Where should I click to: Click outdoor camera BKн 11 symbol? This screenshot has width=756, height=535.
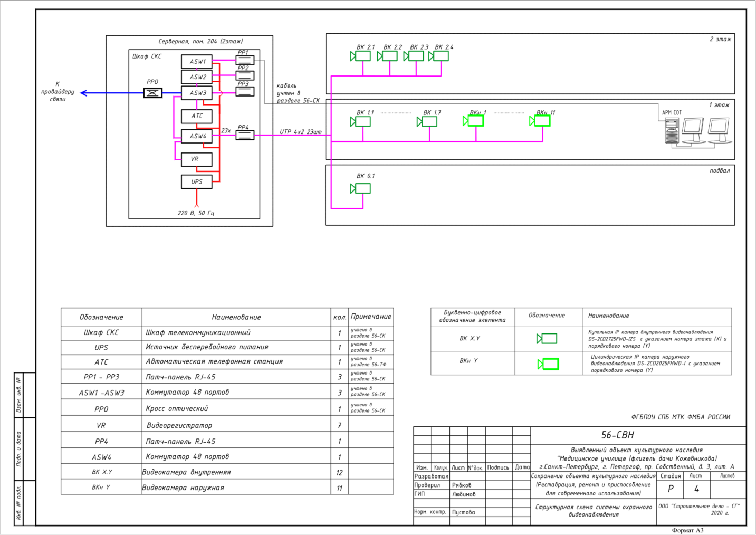click(x=540, y=121)
